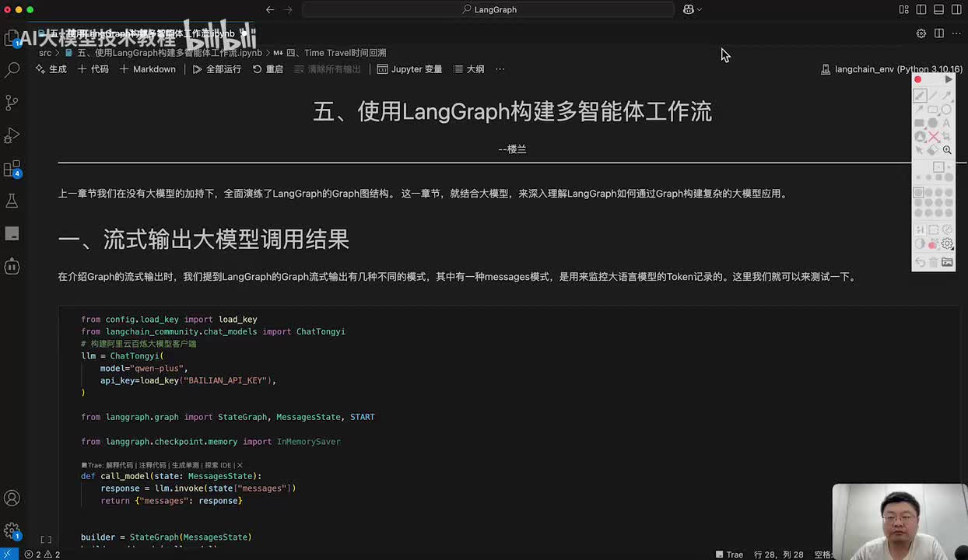Viewport: 968px width, 560px height.
Task: Click the play arrow in annotation palette
Action: (x=949, y=79)
